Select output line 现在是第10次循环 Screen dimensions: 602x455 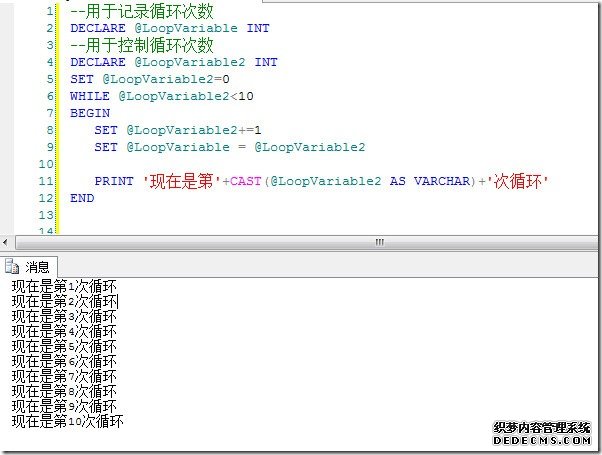67,422
